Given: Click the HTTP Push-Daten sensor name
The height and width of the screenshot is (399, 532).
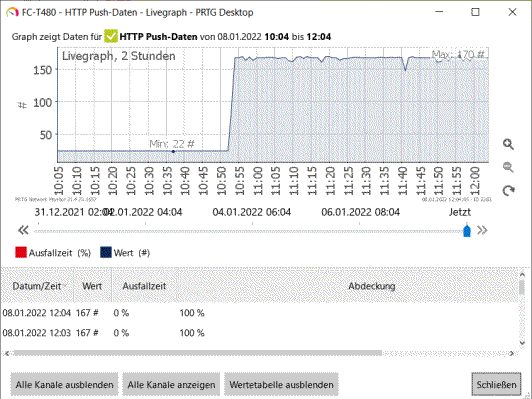Looking at the screenshot, I should [x=158, y=37].
